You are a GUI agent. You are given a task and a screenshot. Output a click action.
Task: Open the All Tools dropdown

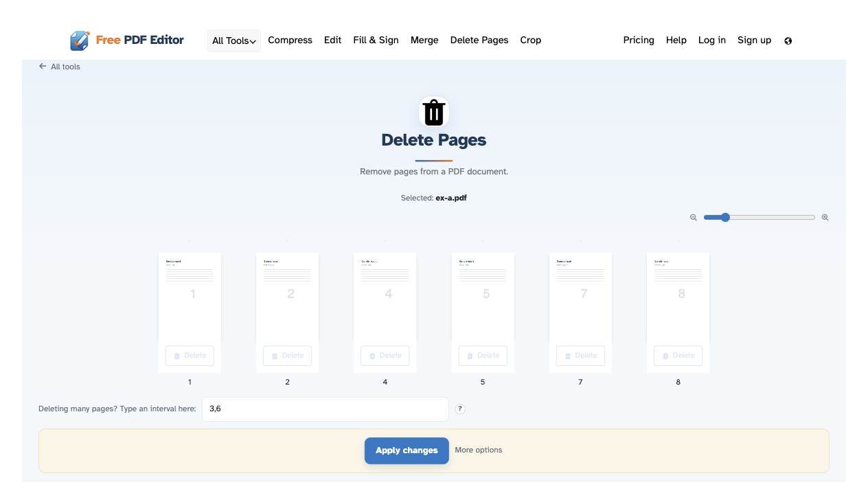click(234, 41)
